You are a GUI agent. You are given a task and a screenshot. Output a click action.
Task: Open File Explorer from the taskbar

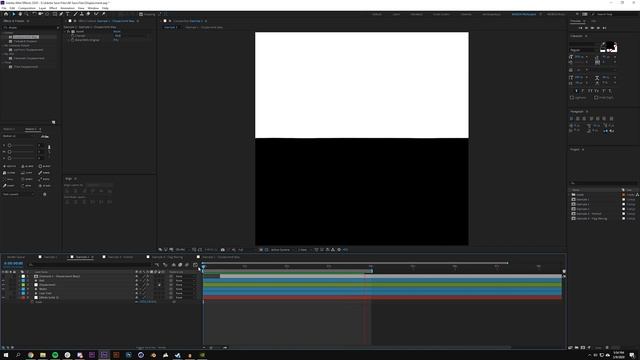tap(43, 355)
